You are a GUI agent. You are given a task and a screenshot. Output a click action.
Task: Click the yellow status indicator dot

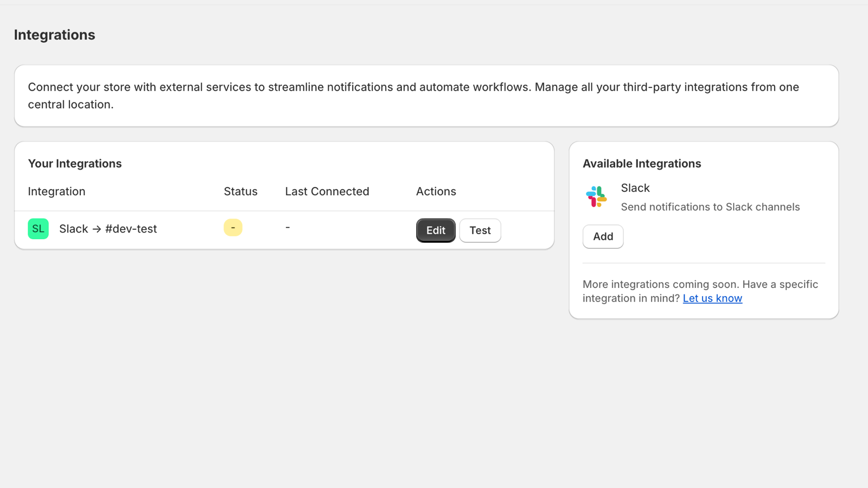click(x=233, y=227)
